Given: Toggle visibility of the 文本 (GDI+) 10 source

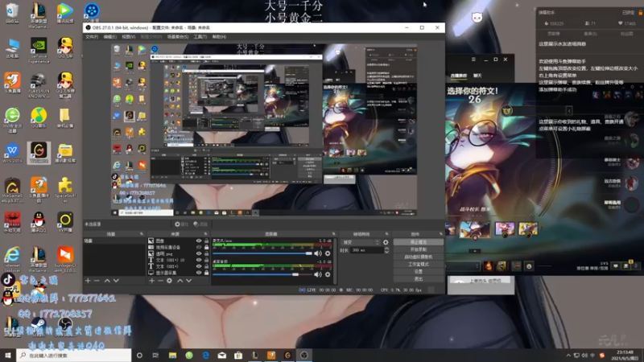Looking at the screenshot, I should [199, 260].
